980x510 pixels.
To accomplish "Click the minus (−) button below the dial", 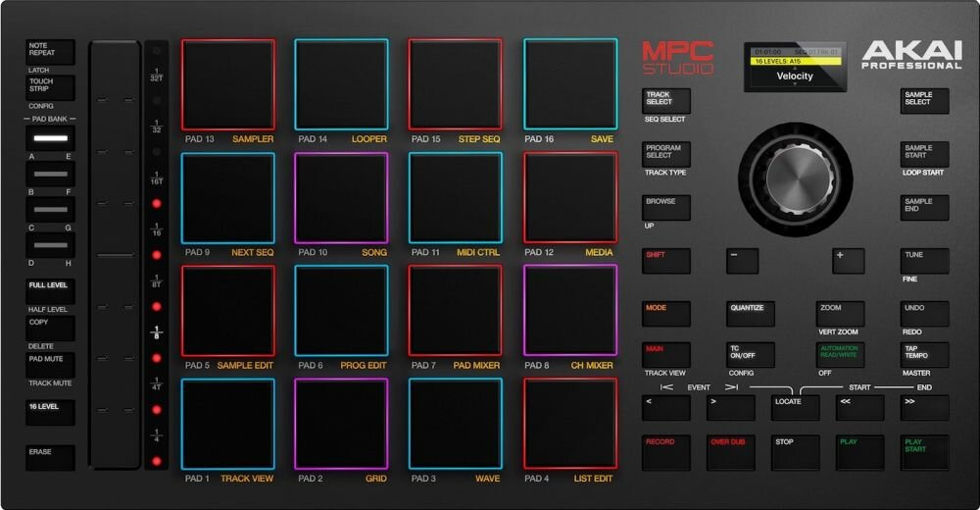I will [x=743, y=261].
